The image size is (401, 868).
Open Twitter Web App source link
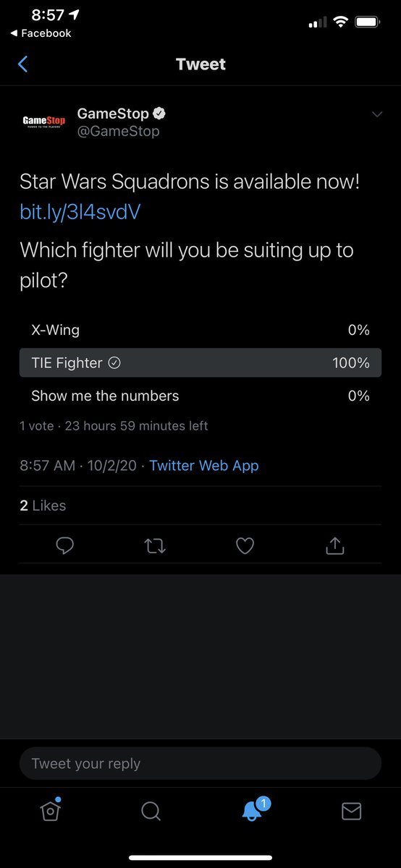point(204,466)
